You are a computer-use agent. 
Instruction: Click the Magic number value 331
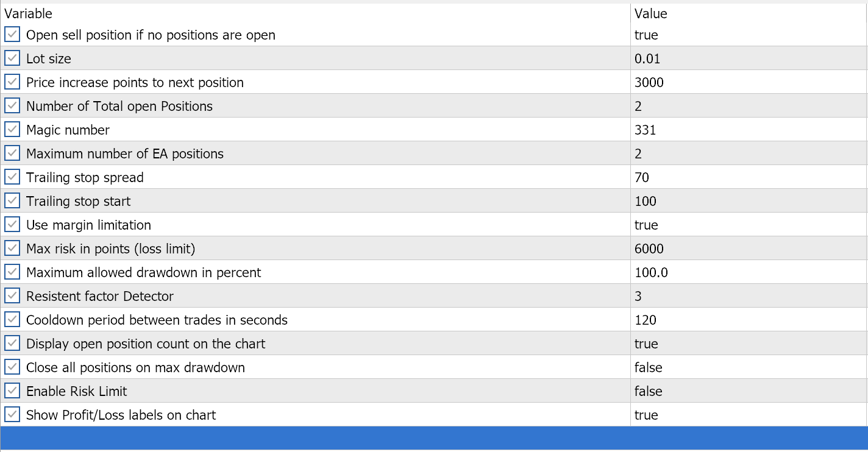[x=646, y=130]
